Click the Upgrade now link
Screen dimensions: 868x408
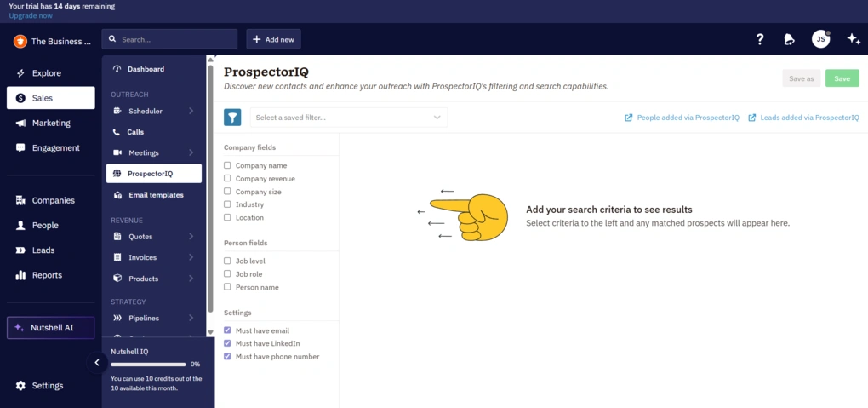tap(31, 15)
